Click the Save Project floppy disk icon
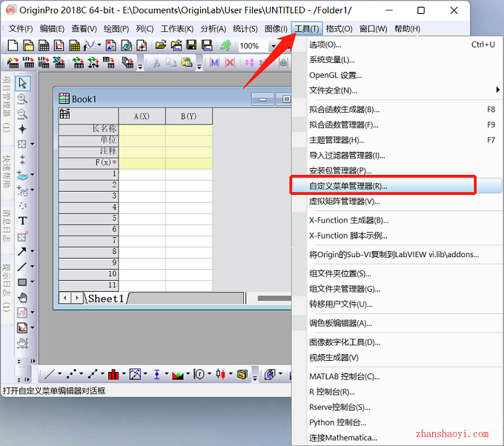Viewport: 504px width, 446px height. tap(191, 45)
